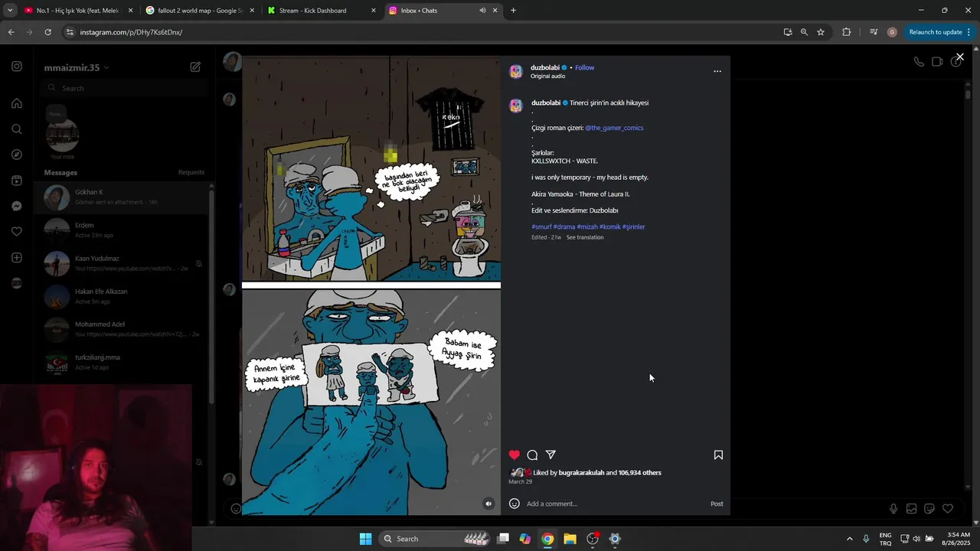The height and width of the screenshot is (551, 980).
Task: Open the tab search dropdown arrow
Action: [x=9, y=11]
